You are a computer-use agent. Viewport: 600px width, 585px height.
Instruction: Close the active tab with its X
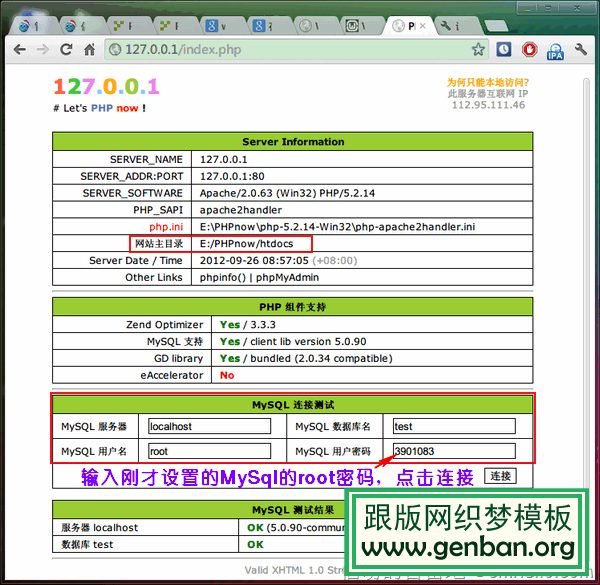click(422, 26)
